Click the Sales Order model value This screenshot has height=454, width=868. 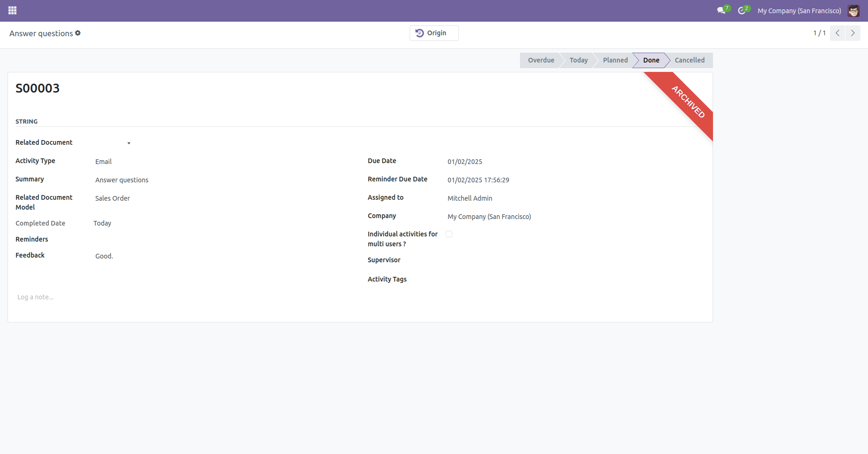point(113,198)
